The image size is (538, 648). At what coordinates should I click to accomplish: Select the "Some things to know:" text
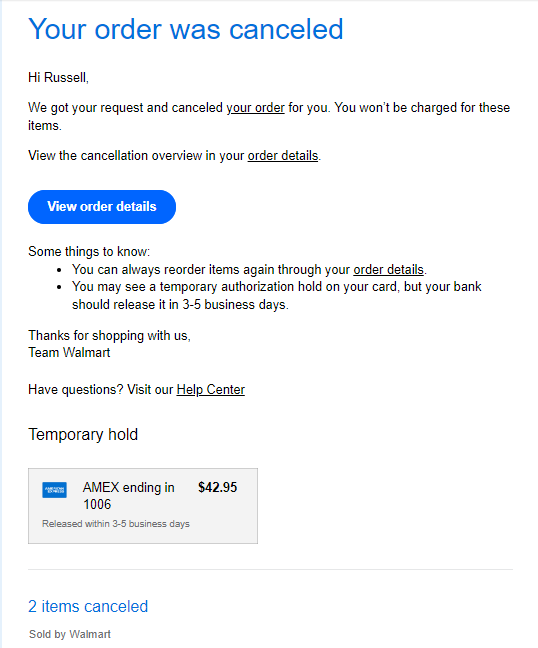click(x=89, y=251)
